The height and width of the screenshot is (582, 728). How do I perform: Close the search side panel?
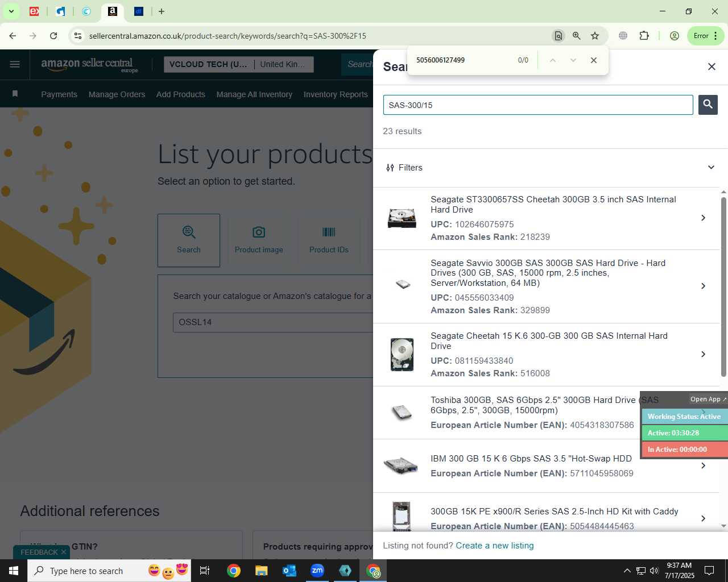pyautogui.click(x=712, y=66)
